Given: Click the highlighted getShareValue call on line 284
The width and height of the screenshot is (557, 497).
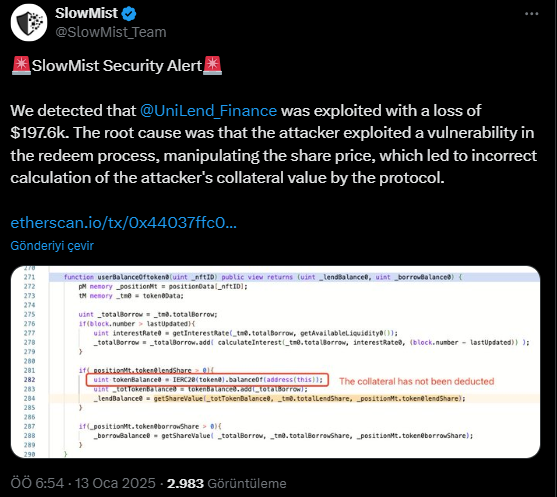Looking at the screenshot, I should 309,399.
